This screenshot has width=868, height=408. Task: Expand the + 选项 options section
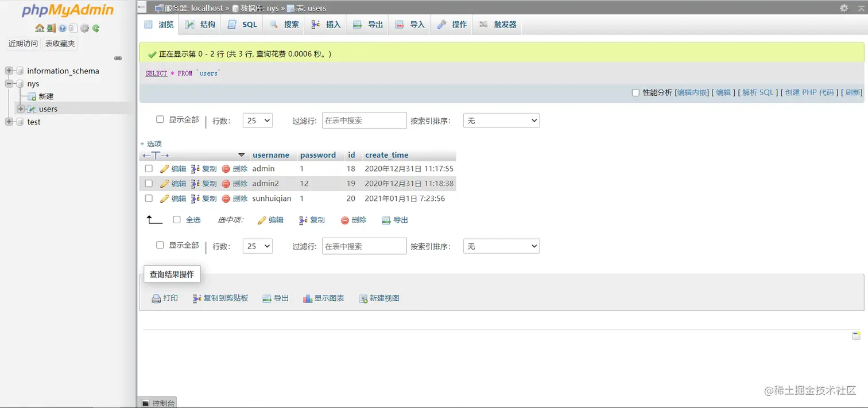[x=151, y=144]
